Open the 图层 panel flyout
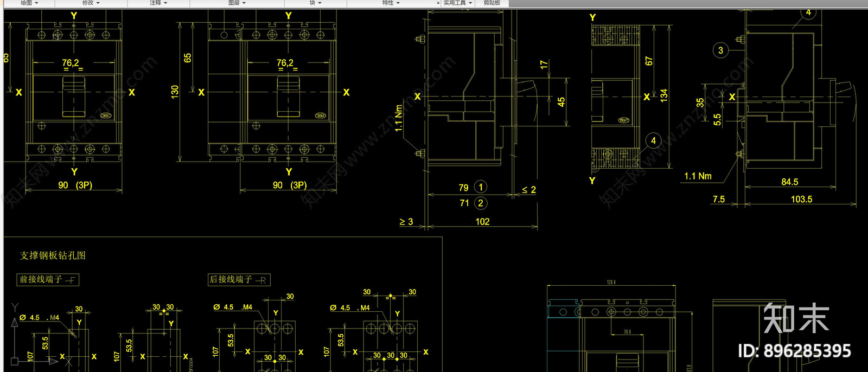The width and height of the screenshot is (868, 372). 237,3
